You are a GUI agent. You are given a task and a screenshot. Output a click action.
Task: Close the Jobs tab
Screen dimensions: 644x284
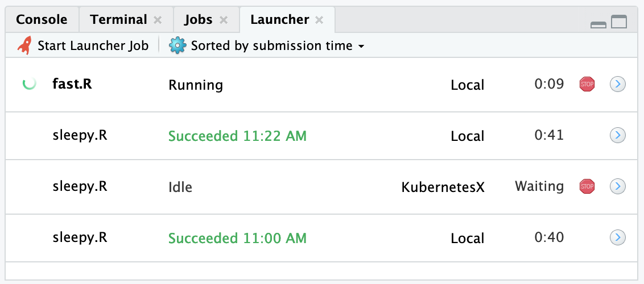click(x=224, y=20)
